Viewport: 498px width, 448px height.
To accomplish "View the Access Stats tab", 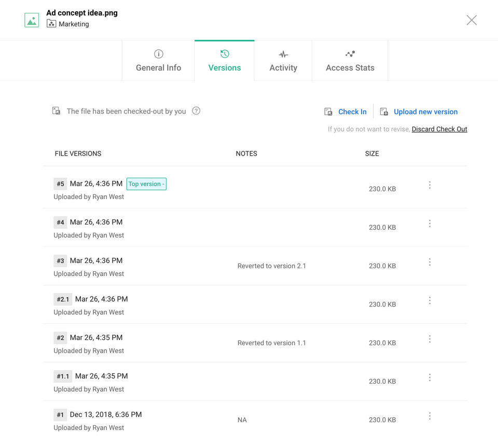I will (350, 61).
